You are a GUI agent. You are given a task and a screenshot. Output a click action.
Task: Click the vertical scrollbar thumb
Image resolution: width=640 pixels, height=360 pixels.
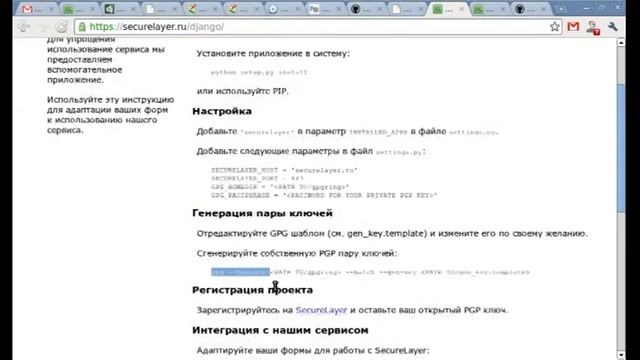pyautogui.click(x=621, y=147)
